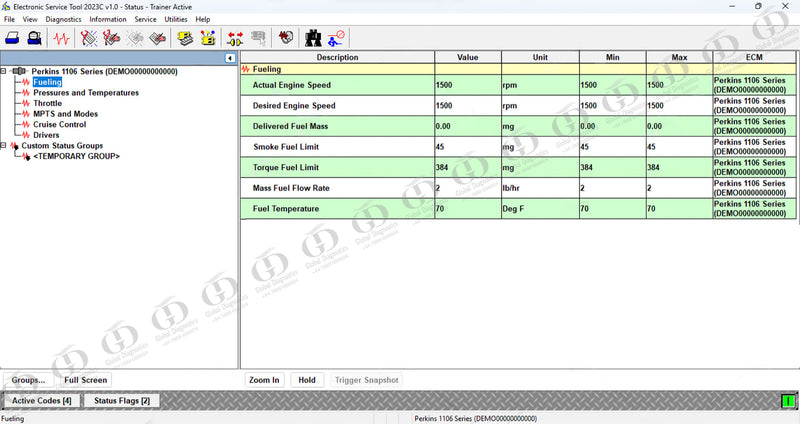Screen dimensions: 800x424
Task: Click the green connection indicator bottom right
Action: 789,401
